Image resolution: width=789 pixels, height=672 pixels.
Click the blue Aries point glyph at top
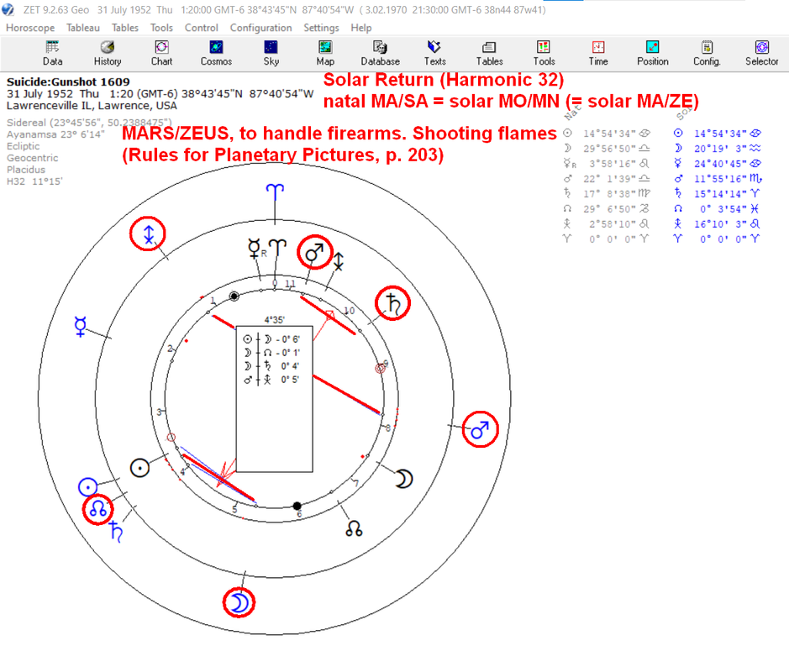(275, 192)
